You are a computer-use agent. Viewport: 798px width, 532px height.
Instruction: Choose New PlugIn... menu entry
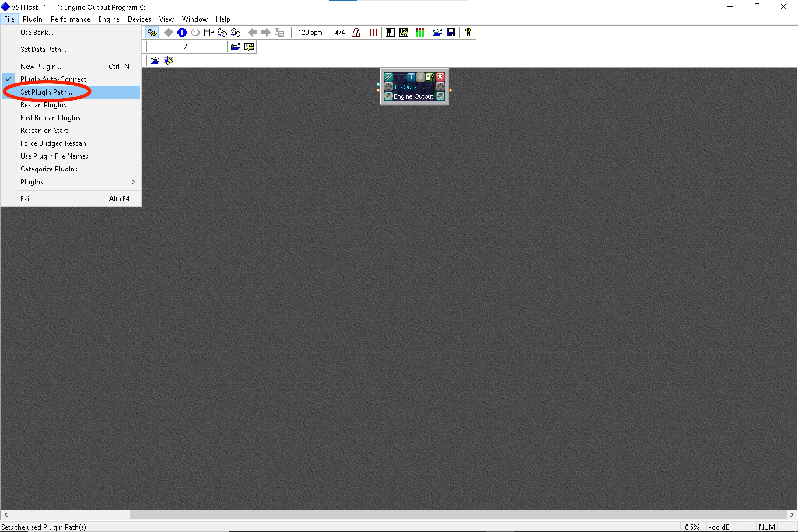click(x=71, y=66)
